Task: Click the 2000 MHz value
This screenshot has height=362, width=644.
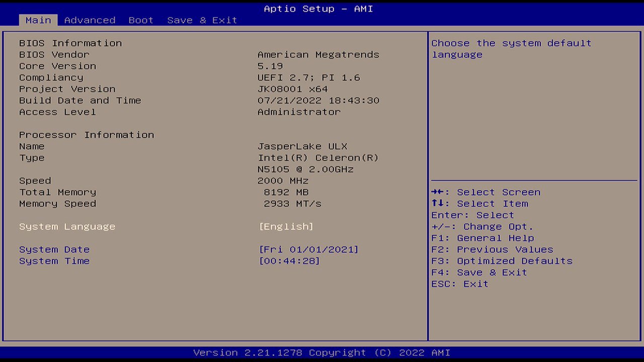Action: click(283, 181)
